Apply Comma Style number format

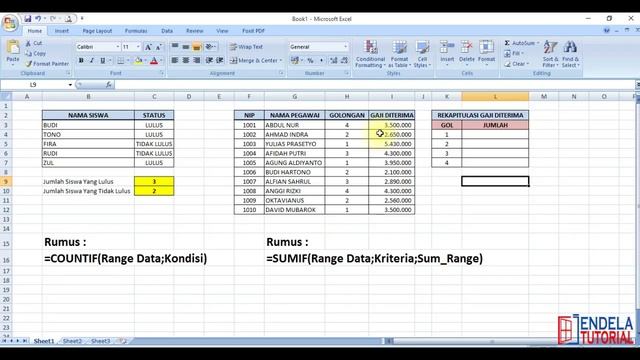(321, 60)
